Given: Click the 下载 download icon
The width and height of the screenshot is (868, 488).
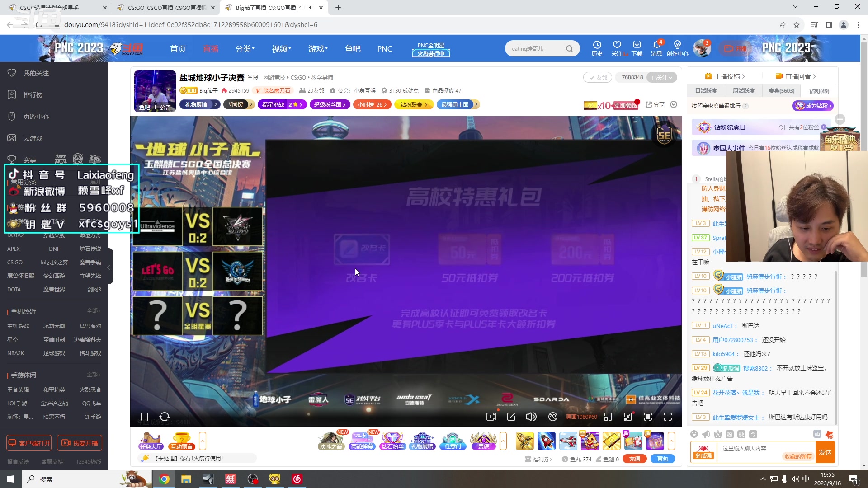Looking at the screenshot, I should point(637,48).
